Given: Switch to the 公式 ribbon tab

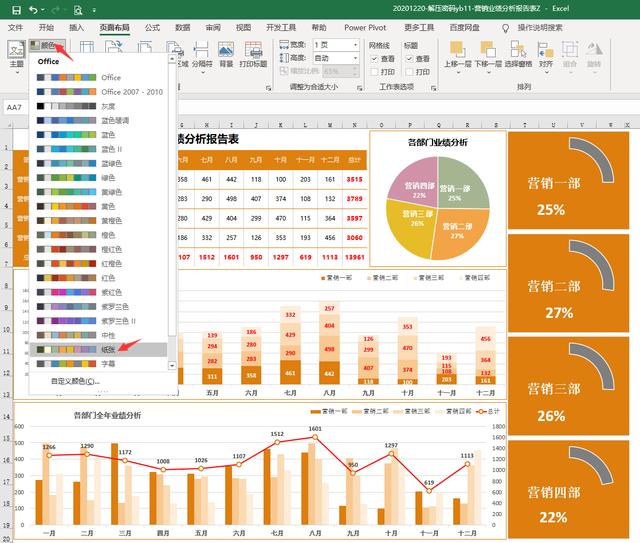Looking at the screenshot, I should pos(152,28).
